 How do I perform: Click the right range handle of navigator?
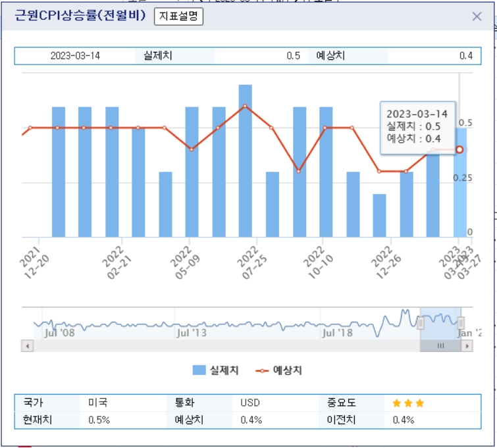461,323
